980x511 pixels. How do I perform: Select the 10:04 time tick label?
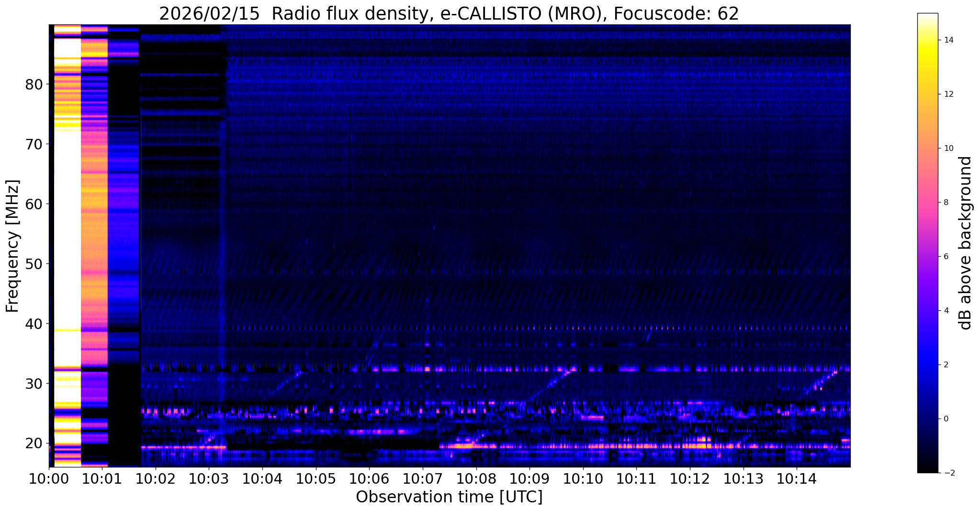point(262,479)
